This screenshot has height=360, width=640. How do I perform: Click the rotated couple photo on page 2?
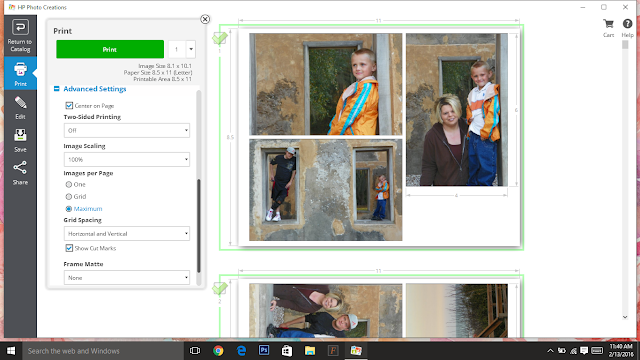[325, 311]
